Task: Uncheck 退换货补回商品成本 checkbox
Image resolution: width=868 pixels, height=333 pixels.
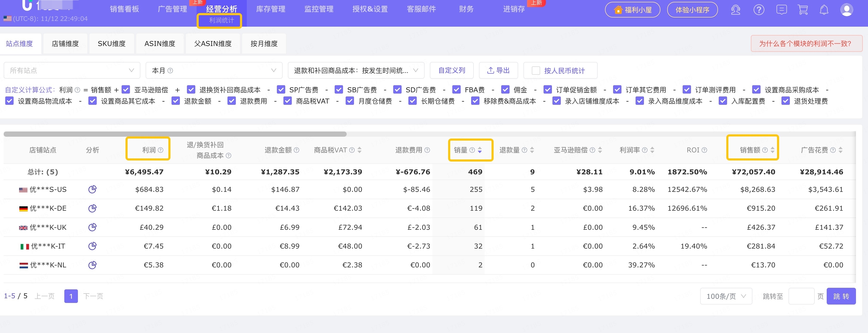Action: (x=191, y=90)
